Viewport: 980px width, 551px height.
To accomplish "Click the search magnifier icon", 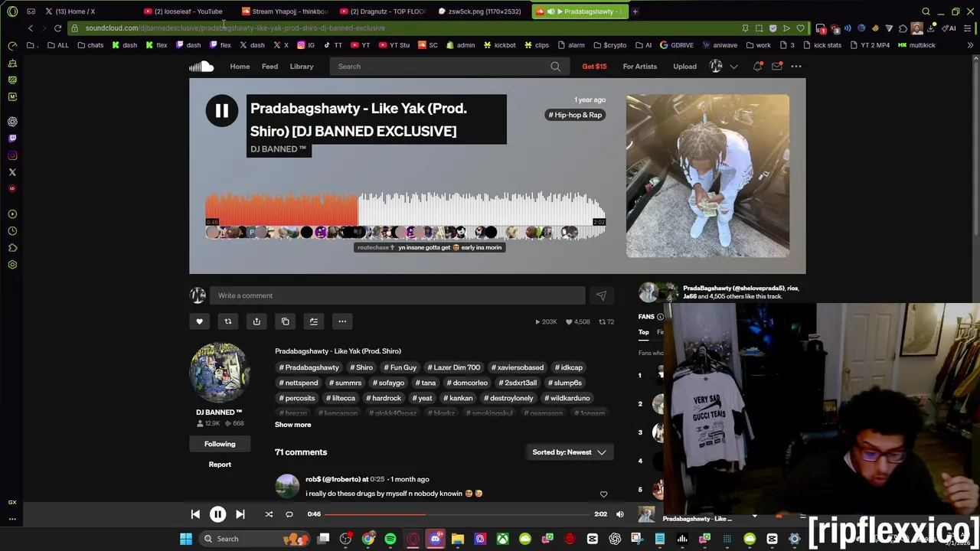I will pos(555,67).
